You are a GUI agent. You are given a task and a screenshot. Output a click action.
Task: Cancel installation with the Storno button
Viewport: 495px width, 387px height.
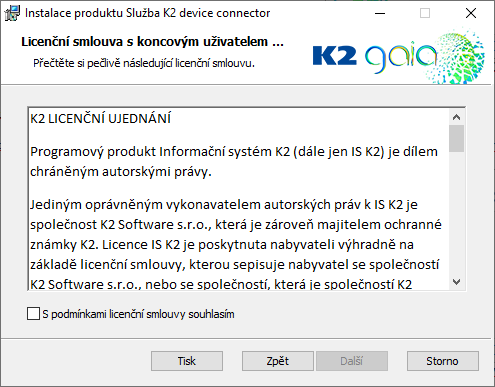coord(443,361)
